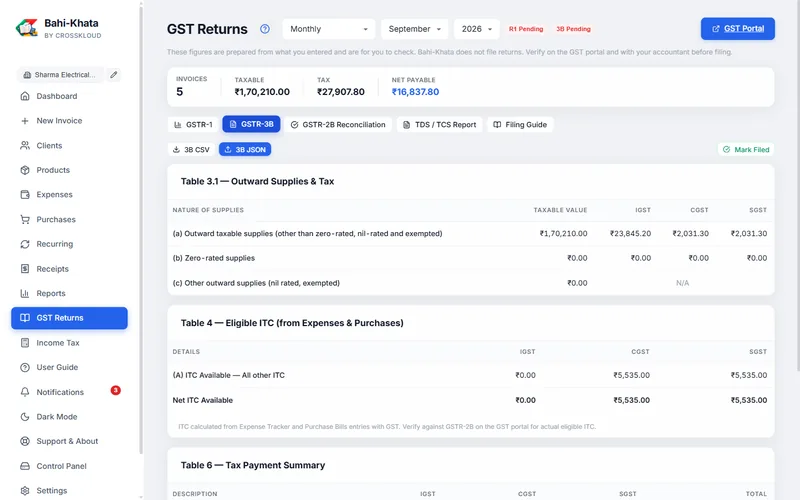
Task: Click the Net ITC Available row label
Action: pyautogui.click(x=203, y=401)
